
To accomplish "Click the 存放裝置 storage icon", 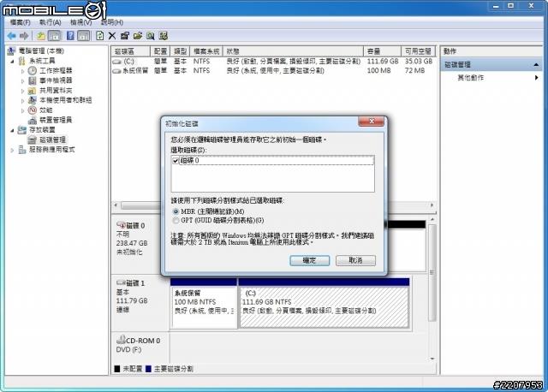I will pos(21,130).
